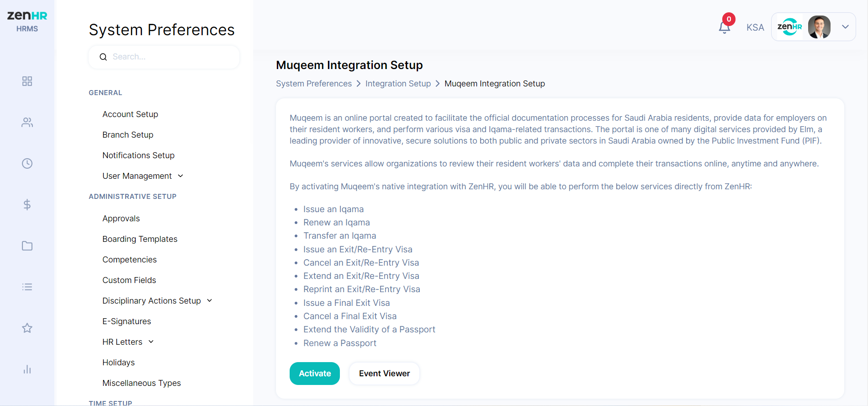Image resolution: width=868 pixels, height=406 pixels.
Task: Click the Muqeem Integration Setup breadcrumb text
Action: click(495, 84)
